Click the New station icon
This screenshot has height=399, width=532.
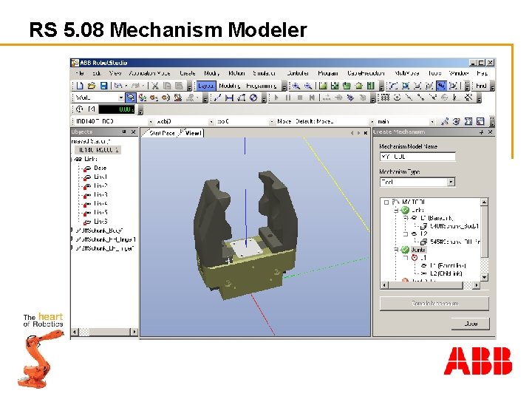(x=80, y=86)
